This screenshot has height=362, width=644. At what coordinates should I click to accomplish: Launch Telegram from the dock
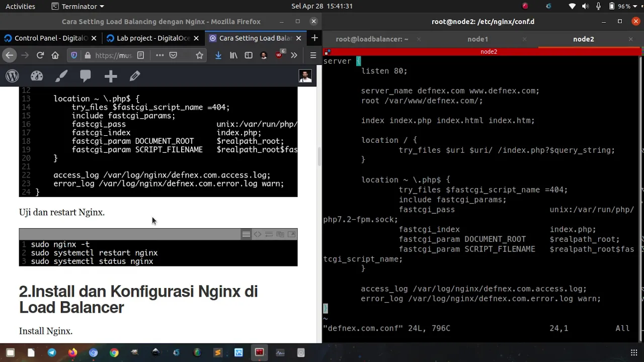click(x=52, y=352)
